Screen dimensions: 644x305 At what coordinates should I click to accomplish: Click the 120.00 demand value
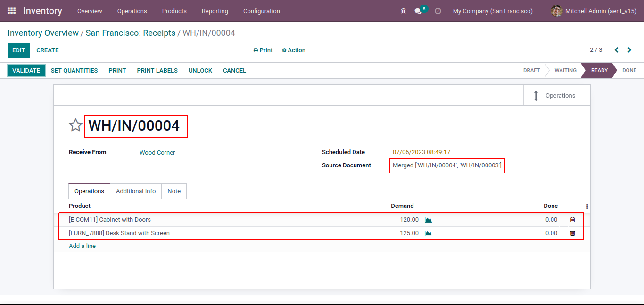pyautogui.click(x=409, y=220)
